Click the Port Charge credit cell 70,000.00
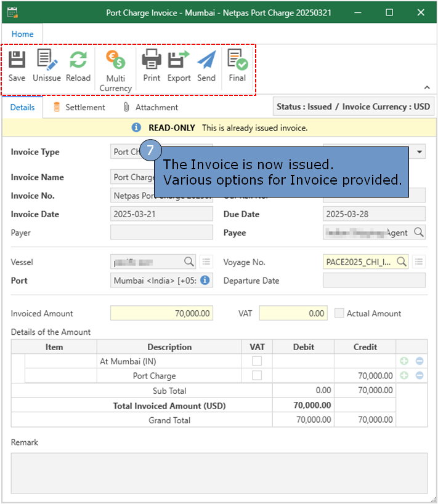Screen dimensions: 438x504 tap(365, 375)
